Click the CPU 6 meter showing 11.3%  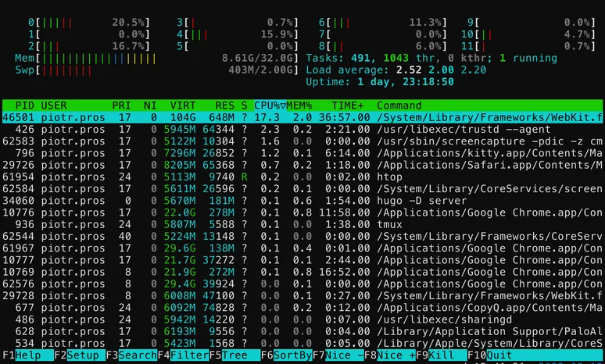tap(383, 23)
